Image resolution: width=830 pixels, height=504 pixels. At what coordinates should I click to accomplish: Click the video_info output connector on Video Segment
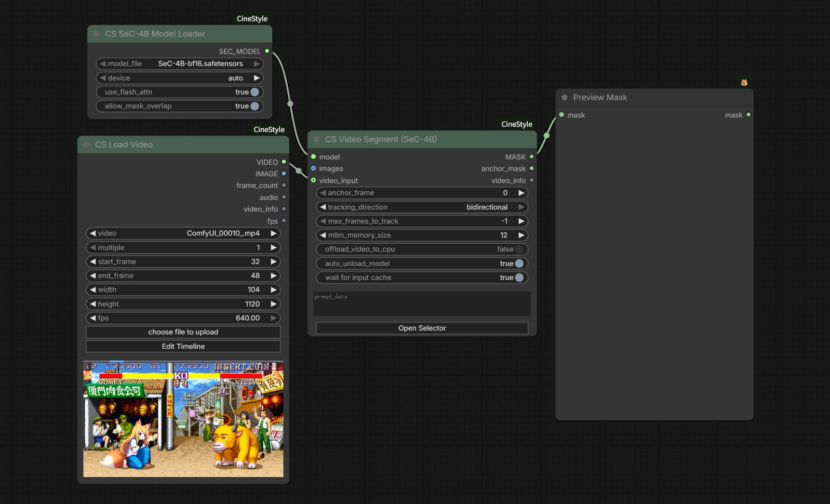pos(532,180)
